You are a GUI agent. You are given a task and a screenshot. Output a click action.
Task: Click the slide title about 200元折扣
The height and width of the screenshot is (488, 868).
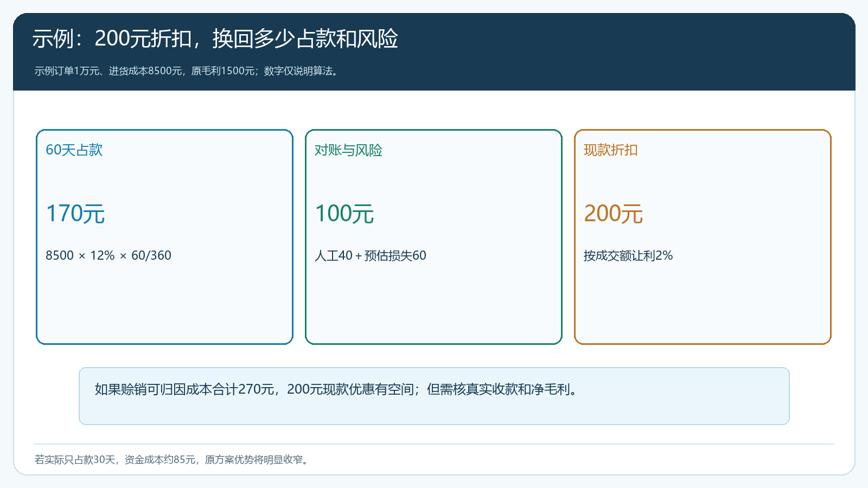point(215,38)
